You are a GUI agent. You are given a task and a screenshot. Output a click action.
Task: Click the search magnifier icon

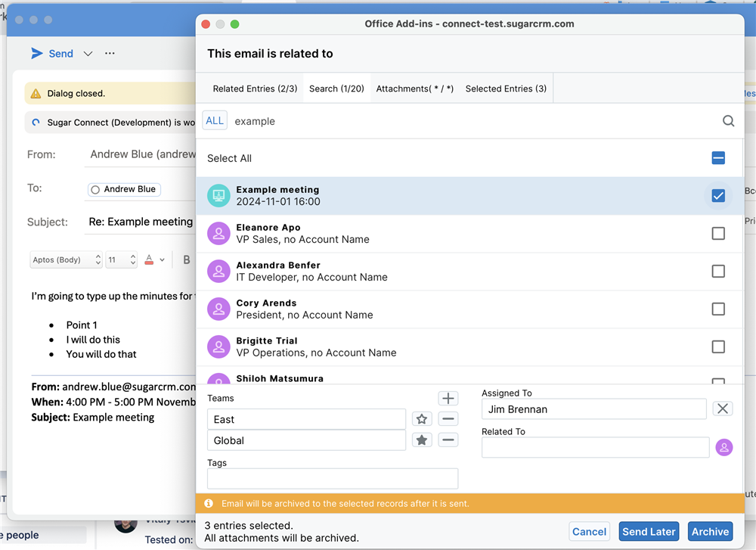click(728, 121)
